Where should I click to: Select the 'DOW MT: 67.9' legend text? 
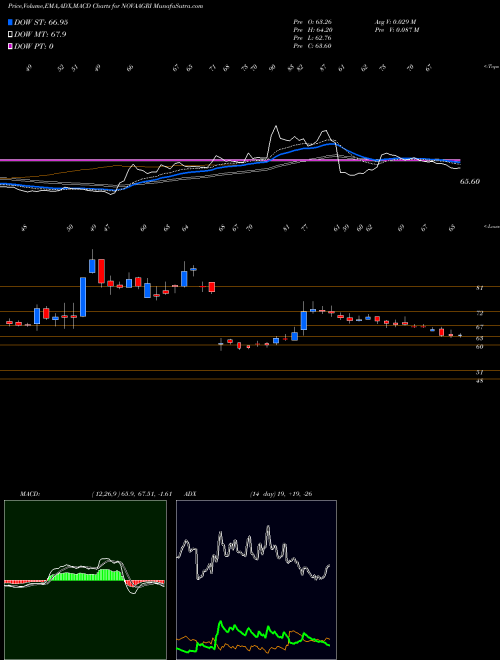click(40, 35)
